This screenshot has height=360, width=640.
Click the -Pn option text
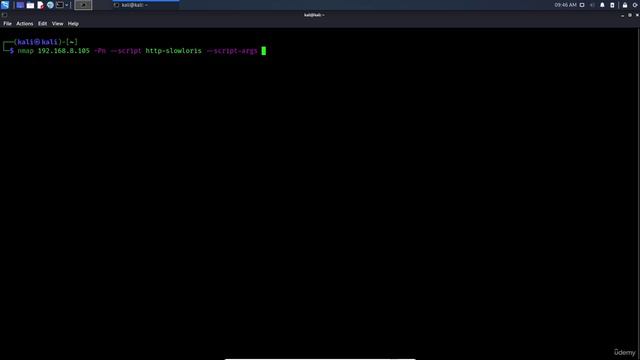(x=100, y=51)
